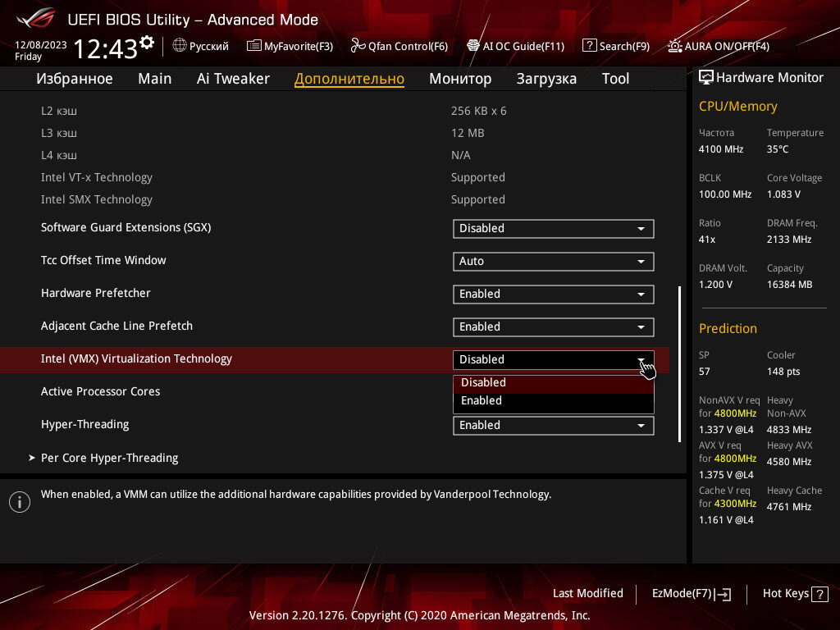Click Heavy Cache 4761 MHz value
This screenshot has height=630, width=840.
(x=788, y=506)
